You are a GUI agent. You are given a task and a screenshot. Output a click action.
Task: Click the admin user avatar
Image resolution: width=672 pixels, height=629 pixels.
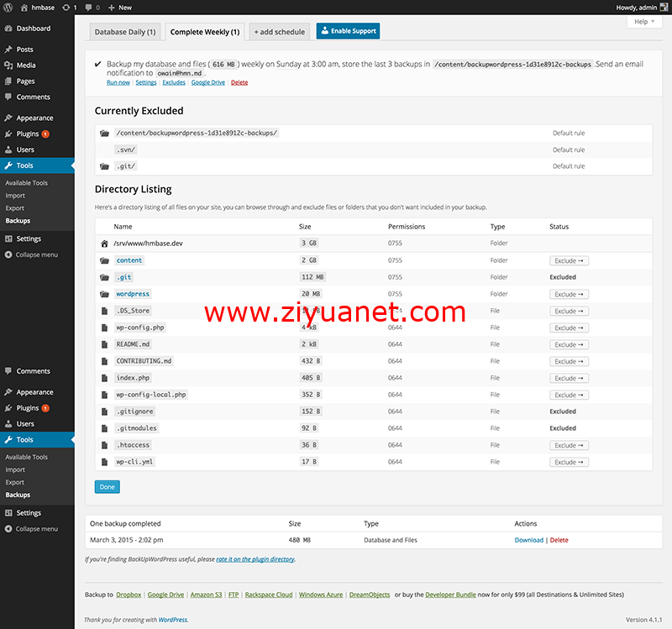664,8
